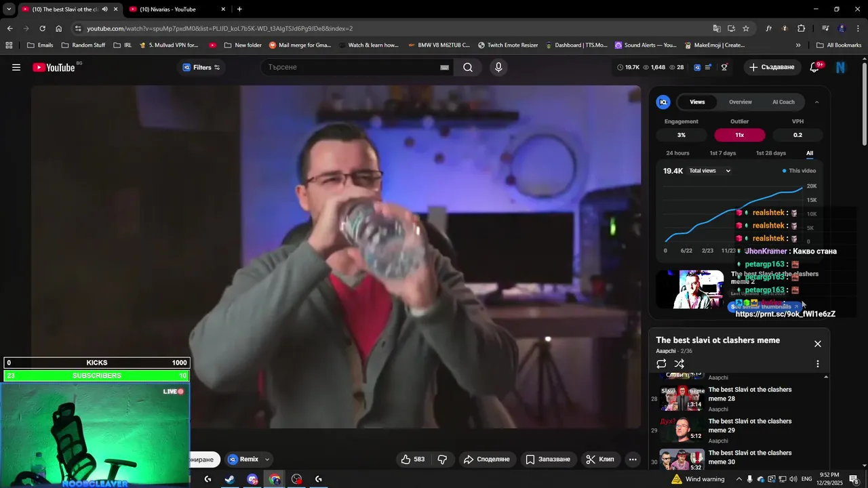Select the 1st 28 days range
868x488 pixels.
(x=771, y=153)
